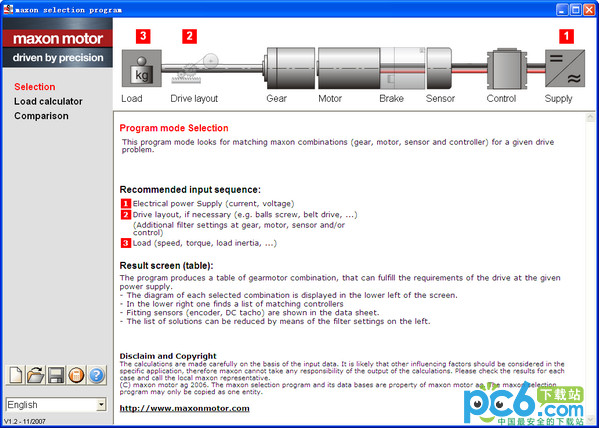
Task: Select the Motor component in diagram
Action: click(349, 68)
